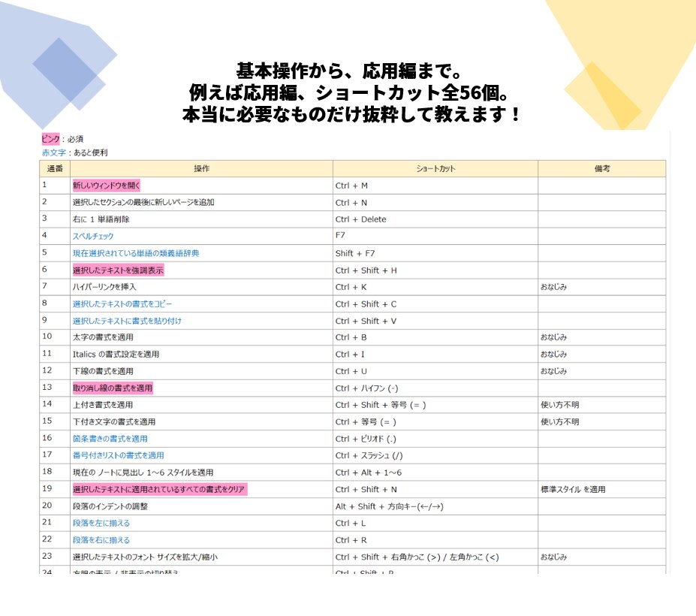Select the shortcut 'Ctrl + Shift + H'

pos(366,270)
